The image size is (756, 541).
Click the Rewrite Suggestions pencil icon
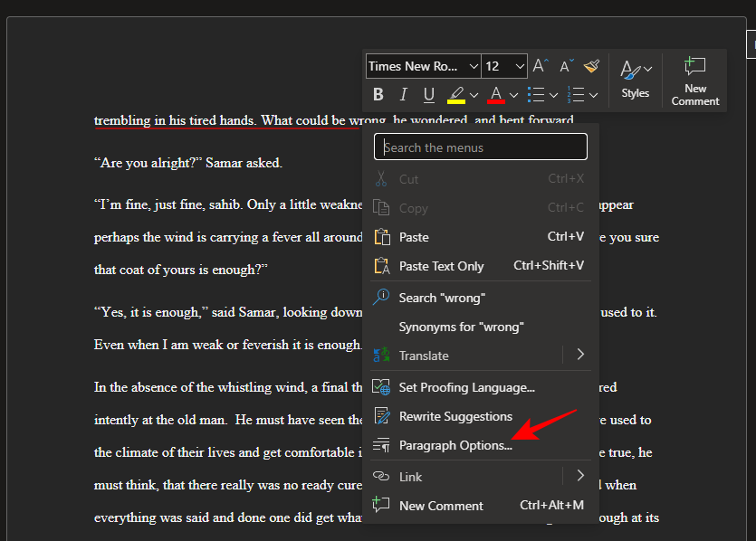pos(382,416)
